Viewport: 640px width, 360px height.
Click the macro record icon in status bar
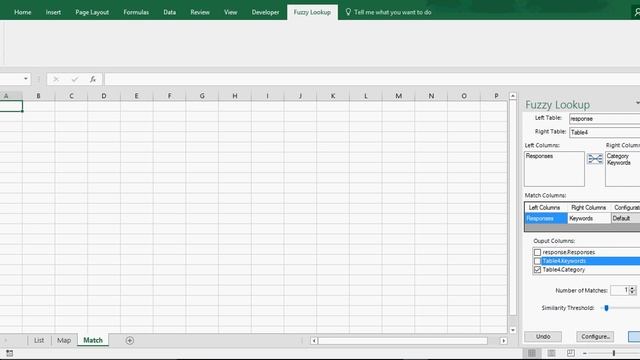9,353
